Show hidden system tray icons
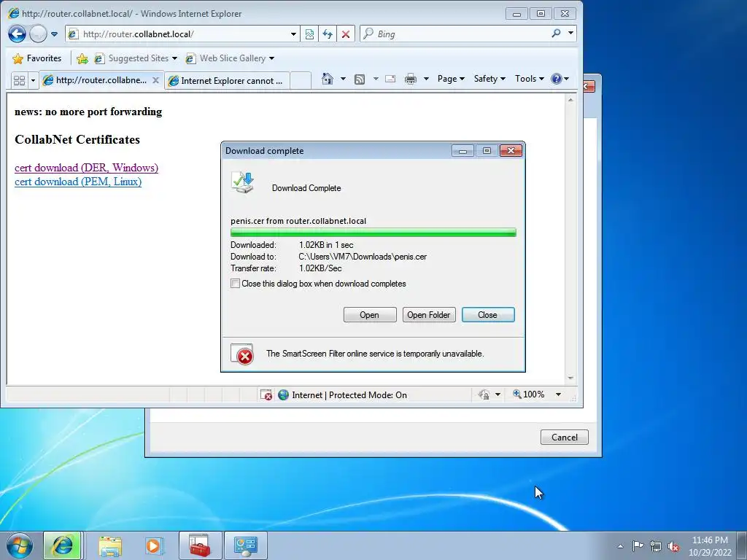This screenshot has height=560, width=747. click(x=620, y=546)
